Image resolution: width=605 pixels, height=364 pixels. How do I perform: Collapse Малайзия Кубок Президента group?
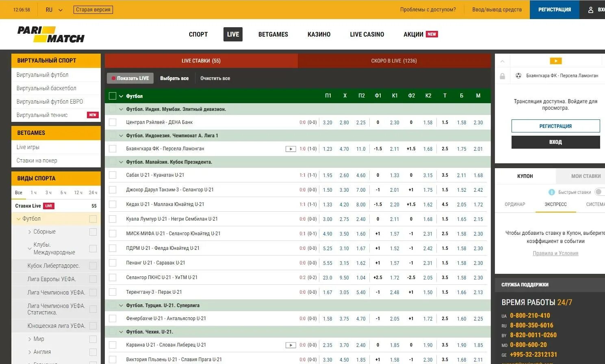coord(121,162)
